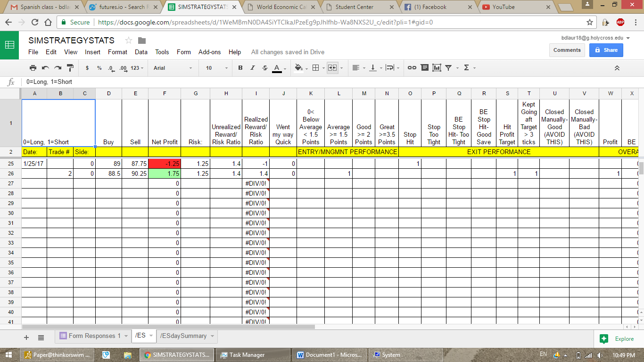This screenshot has width=644, height=362.
Task: Insert a link with the chain icon
Action: coord(412,68)
